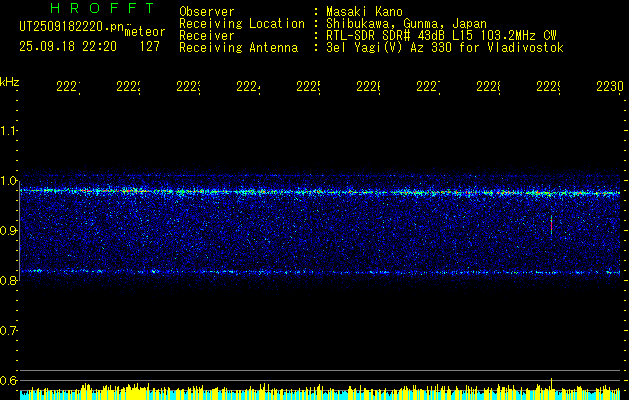Viewport: 629px width, 400px height.
Task: Click the date stamp 25.09.18 22:20
Action: tap(68, 47)
